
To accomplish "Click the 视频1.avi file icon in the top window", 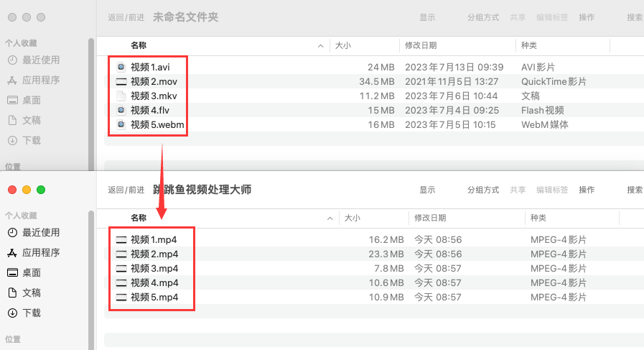I will [121, 67].
